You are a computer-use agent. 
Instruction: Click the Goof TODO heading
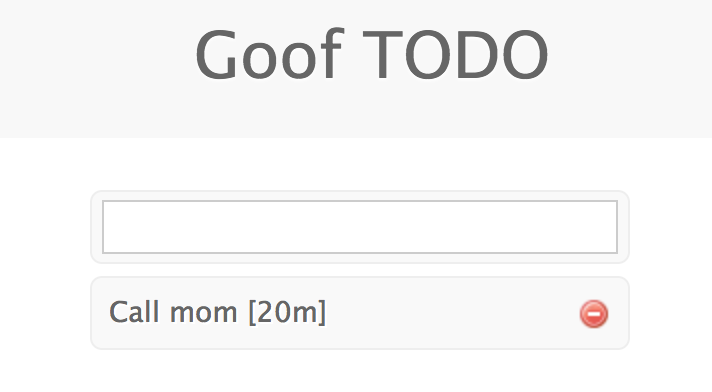coord(371,55)
